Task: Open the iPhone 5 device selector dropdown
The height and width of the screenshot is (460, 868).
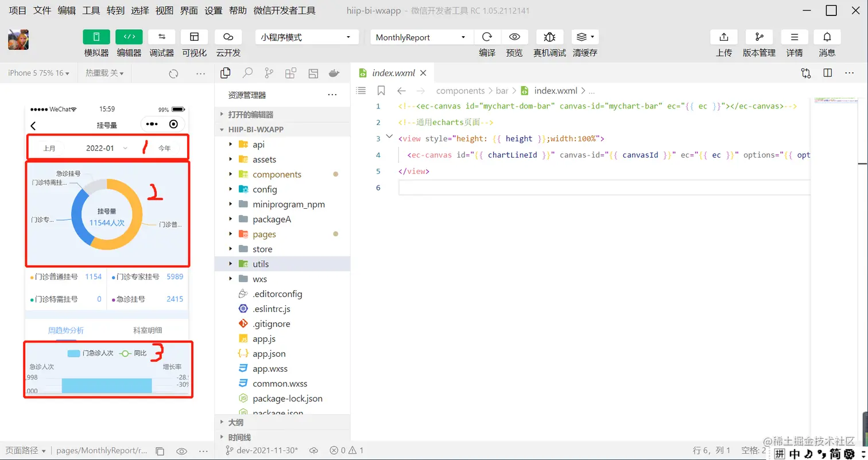Action: [x=38, y=73]
